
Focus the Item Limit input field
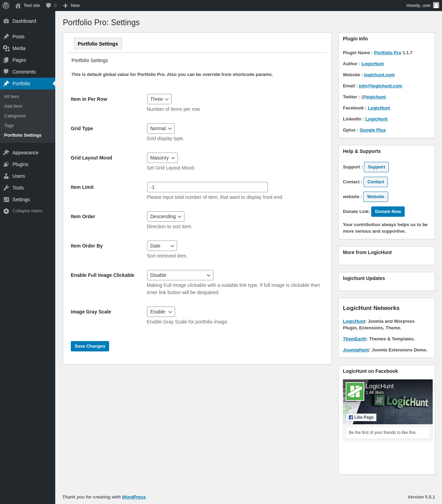[x=208, y=187]
